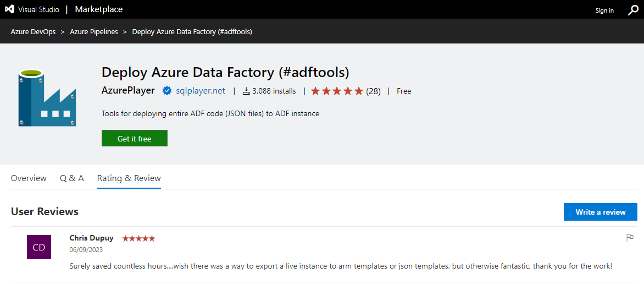Click the (28) ratings count
The height and width of the screenshot is (284, 644).
[373, 91]
